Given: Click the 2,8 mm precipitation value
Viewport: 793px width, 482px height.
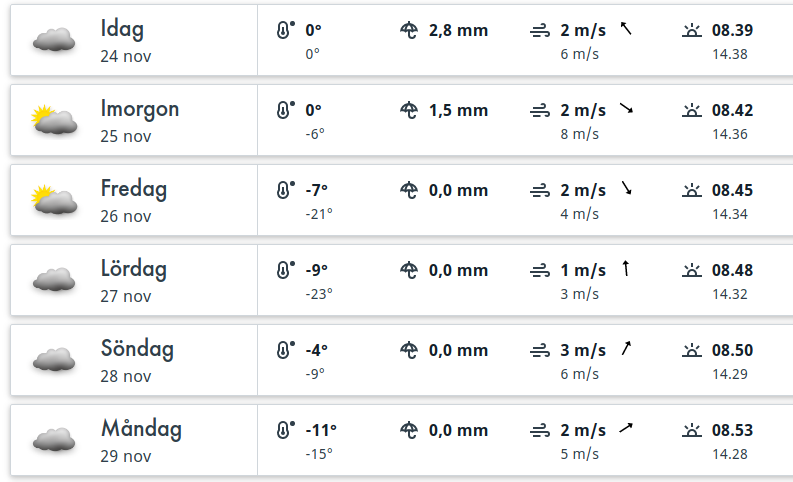Looking at the screenshot, I should click(458, 30).
